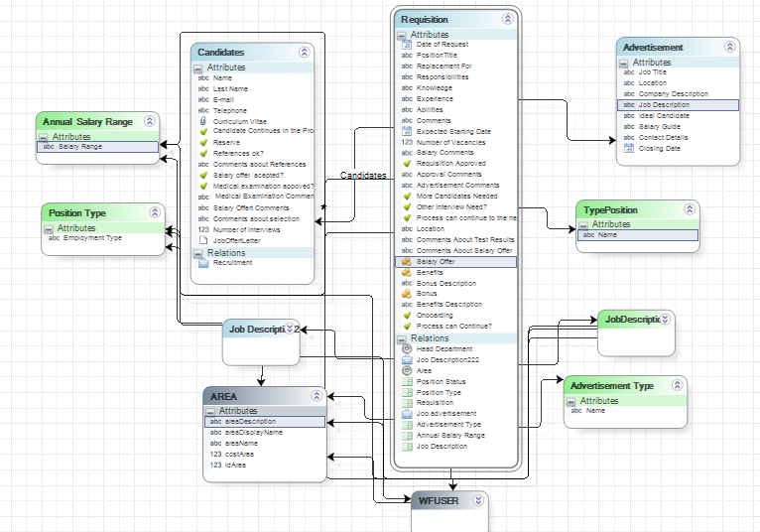Select the Name attribute in TypePosition

(607, 235)
